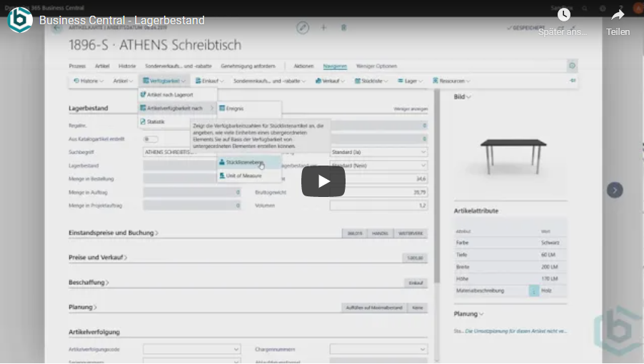Play the Business Central video
The height and width of the screenshot is (364, 644).
pos(323,181)
